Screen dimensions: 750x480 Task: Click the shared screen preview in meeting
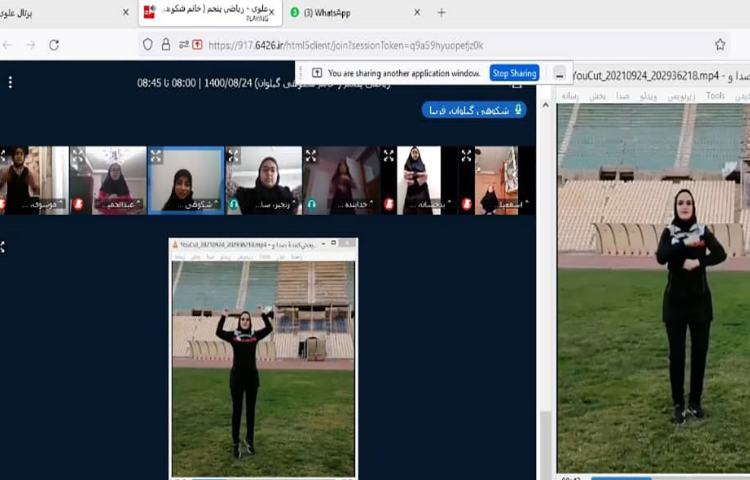click(x=263, y=359)
